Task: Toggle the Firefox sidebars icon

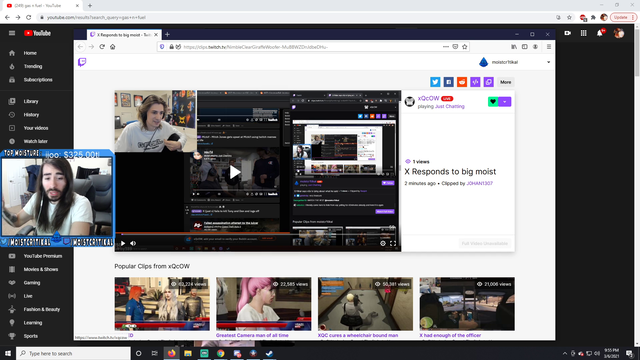Action: pyautogui.click(x=525, y=47)
